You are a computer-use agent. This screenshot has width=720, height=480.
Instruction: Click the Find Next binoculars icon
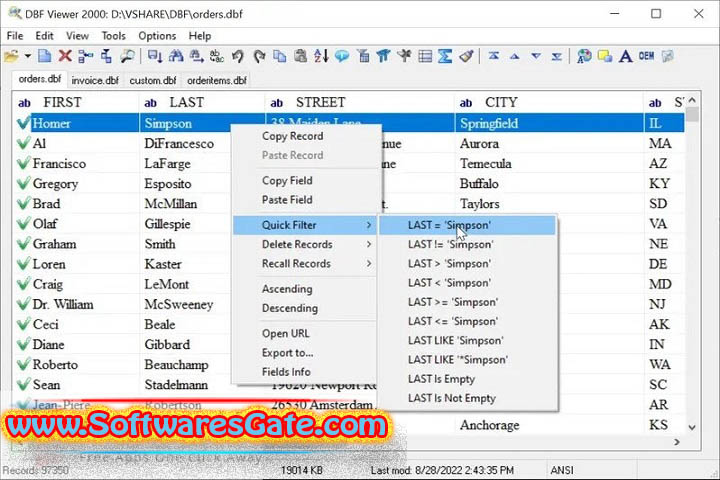coord(197,56)
